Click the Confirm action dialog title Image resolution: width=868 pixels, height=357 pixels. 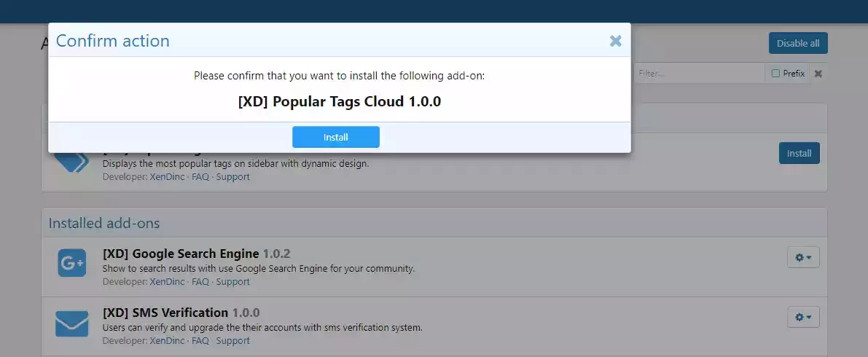(113, 41)
